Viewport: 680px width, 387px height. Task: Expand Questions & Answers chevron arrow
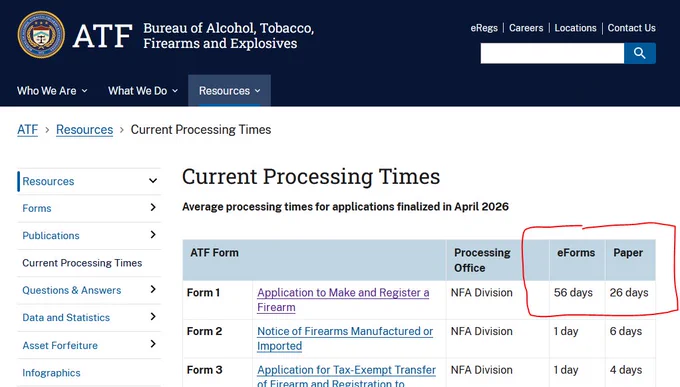point(153,289)
